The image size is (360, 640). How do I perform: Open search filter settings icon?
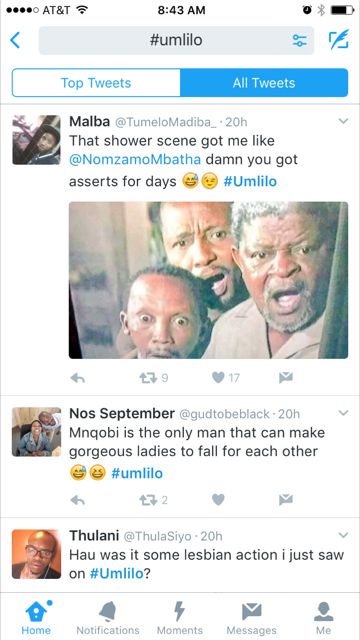coord(299,40)
